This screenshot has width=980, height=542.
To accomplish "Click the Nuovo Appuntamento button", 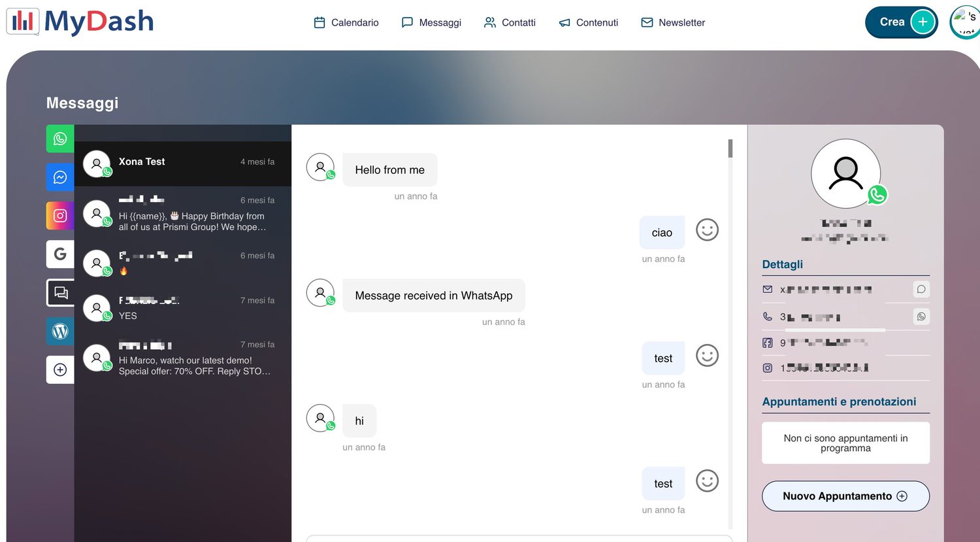I will point(845,496).
